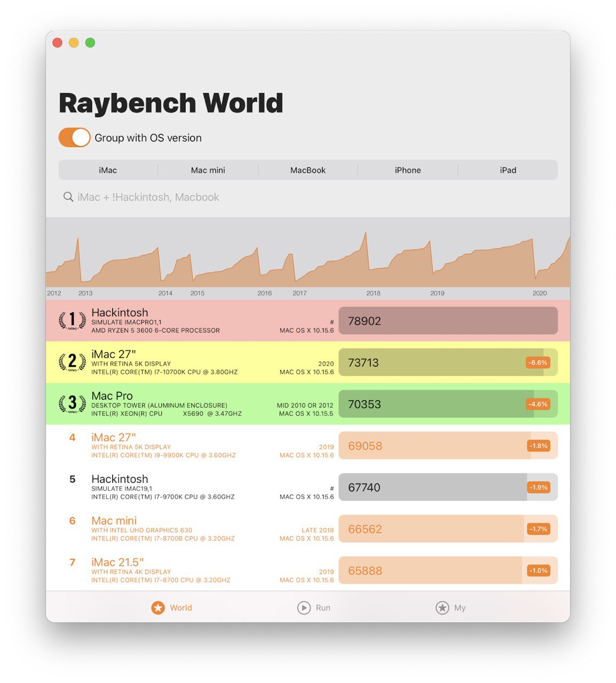Select the iMac segment filter

pos(108,170)
